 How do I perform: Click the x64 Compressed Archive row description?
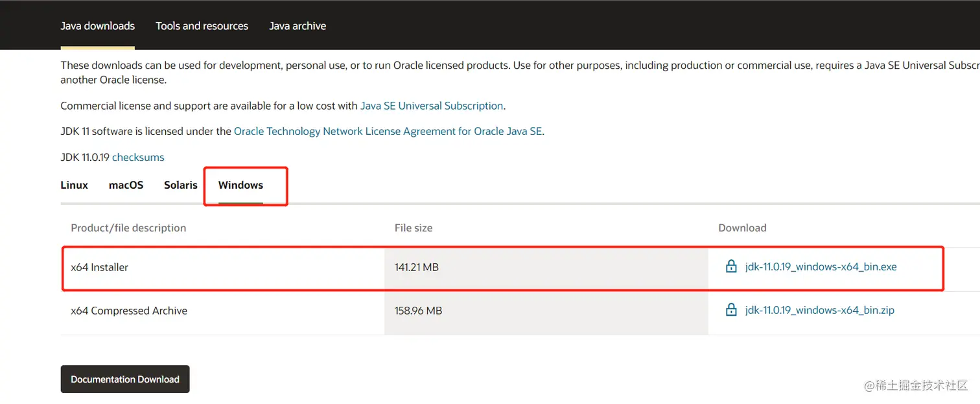click(129, 311)
